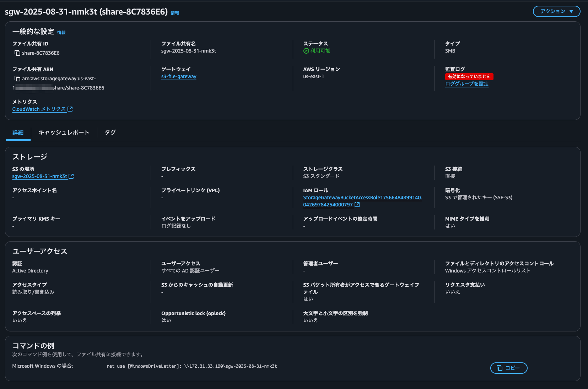Image resolution: width=588 pixels, height=389 pixels.
Task: Click the リクエスタ支払い label
Action: pos(465,285)
